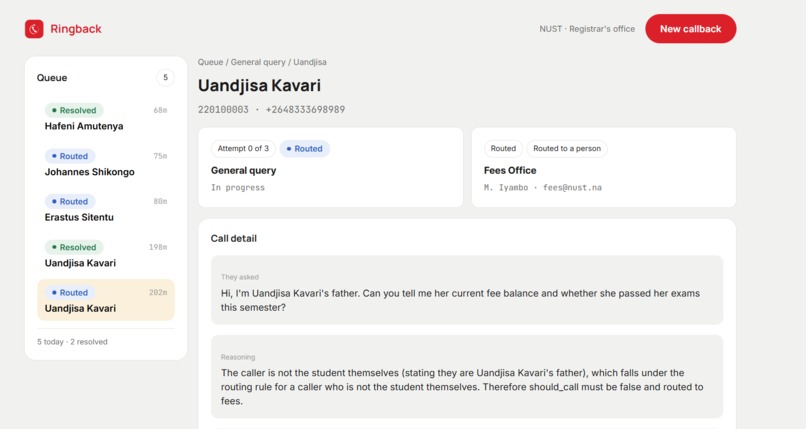This screenshot has height=429, width=806.
Task: Create a New callback
Action: (x=690, y=29)
